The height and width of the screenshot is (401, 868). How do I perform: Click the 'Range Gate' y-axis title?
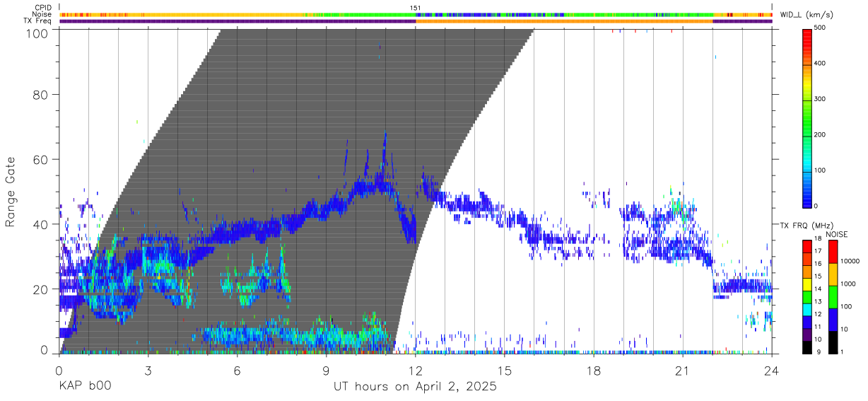(x=11, y=192)
